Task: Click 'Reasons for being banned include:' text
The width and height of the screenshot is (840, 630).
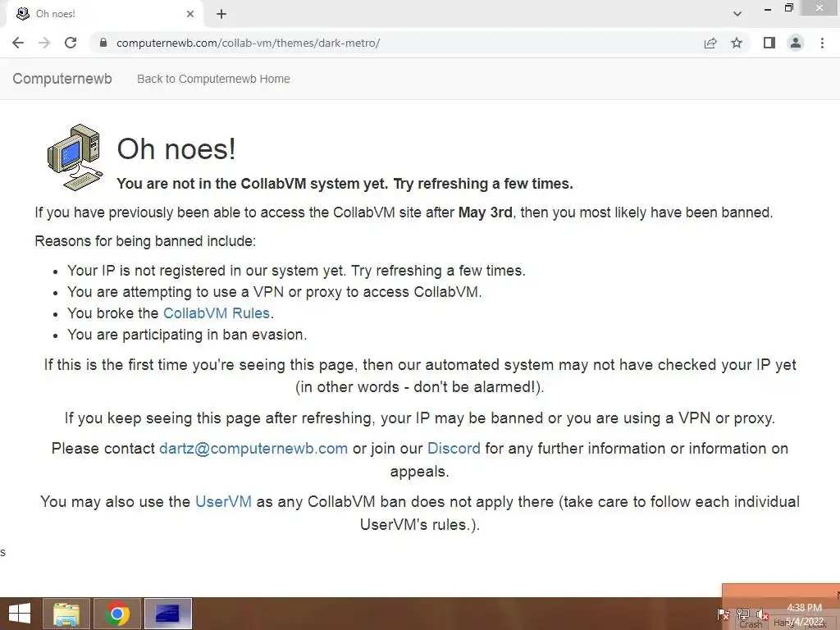Action: [145, 241]
